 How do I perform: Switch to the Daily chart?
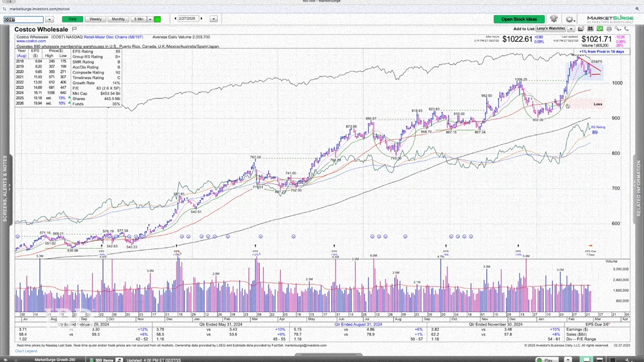(x=72, y=19)
